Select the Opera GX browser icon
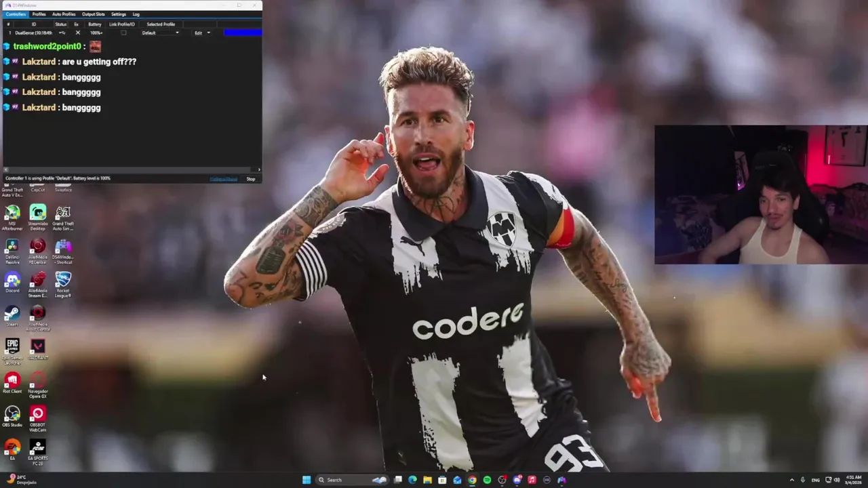868x488 pixels. point(38,385)
